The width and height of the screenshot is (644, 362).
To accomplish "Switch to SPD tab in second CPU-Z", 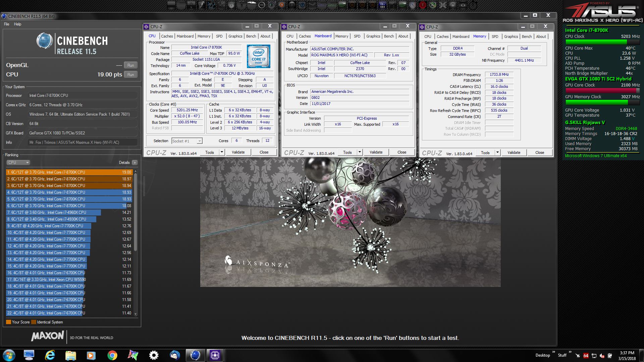I will pos(357,36).
